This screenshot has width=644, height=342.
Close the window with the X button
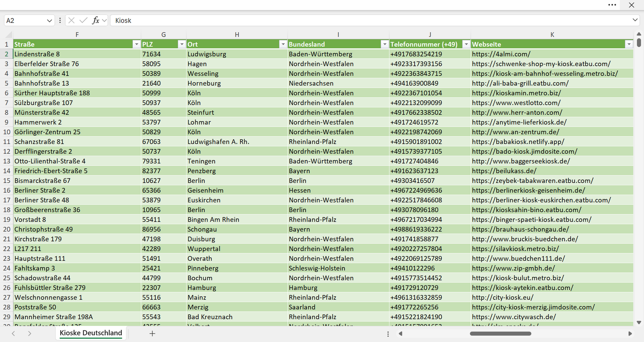pyautogui.click(x=631, y=5)
